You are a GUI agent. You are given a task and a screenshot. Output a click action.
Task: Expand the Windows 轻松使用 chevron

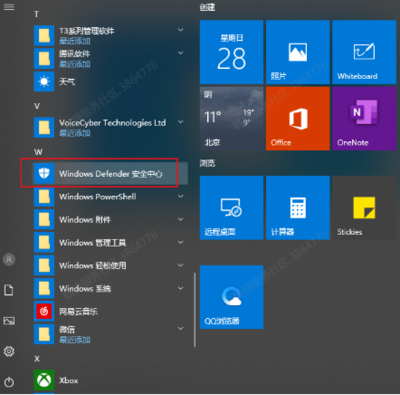180,265
